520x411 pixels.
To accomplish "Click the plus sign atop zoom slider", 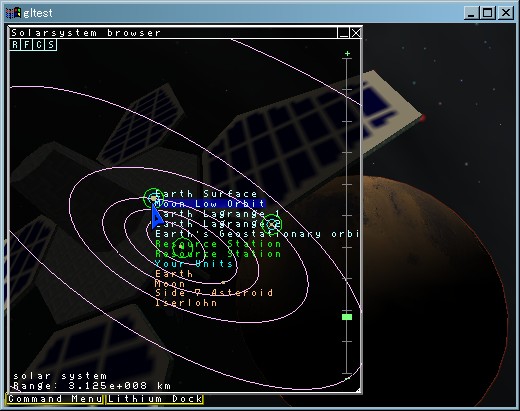I will (347, 53).
